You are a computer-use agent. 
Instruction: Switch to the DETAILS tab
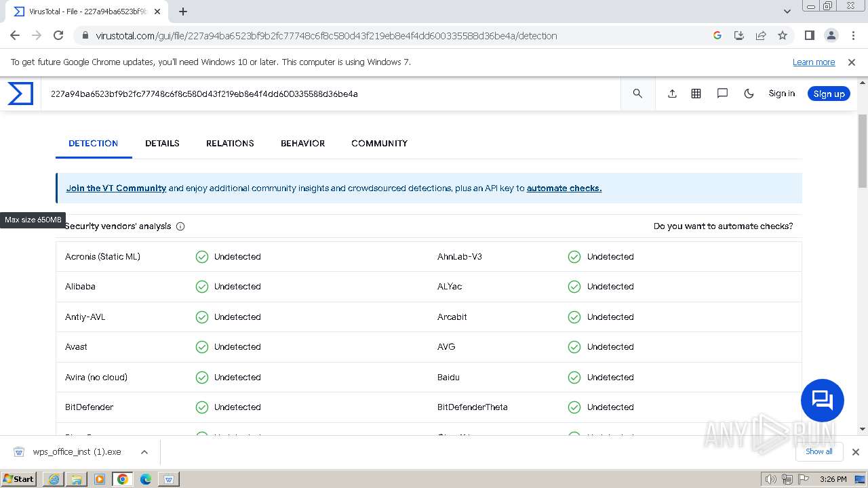click(162, 143)
